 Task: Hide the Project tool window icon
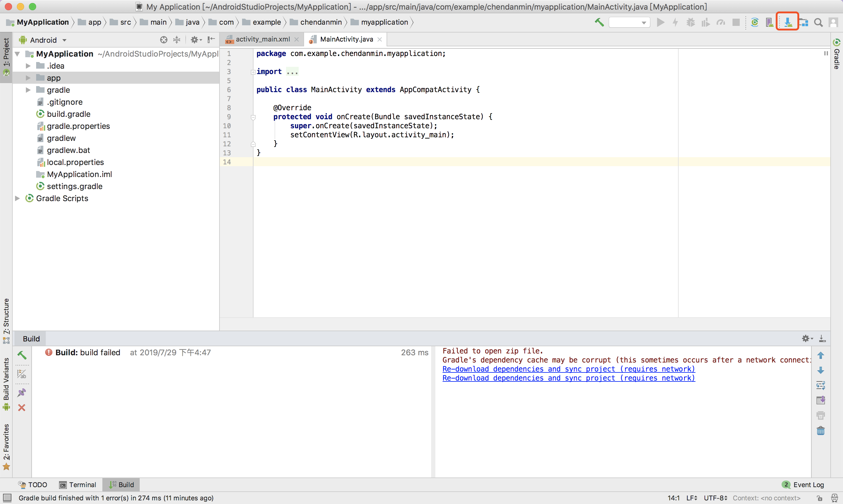[x=211, y=40]
